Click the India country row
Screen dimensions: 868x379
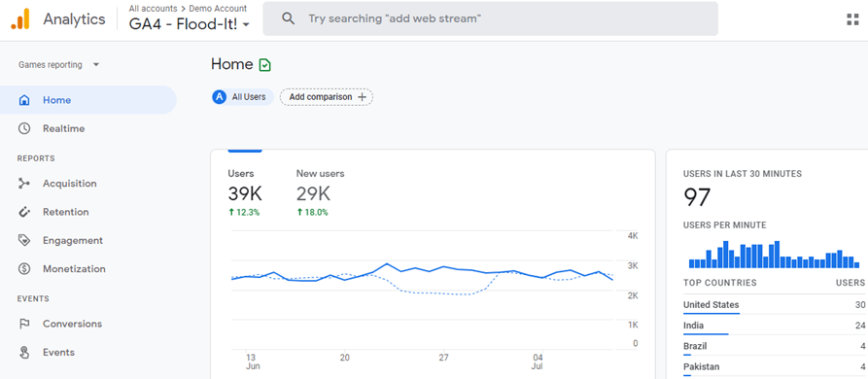click(774, 326)
